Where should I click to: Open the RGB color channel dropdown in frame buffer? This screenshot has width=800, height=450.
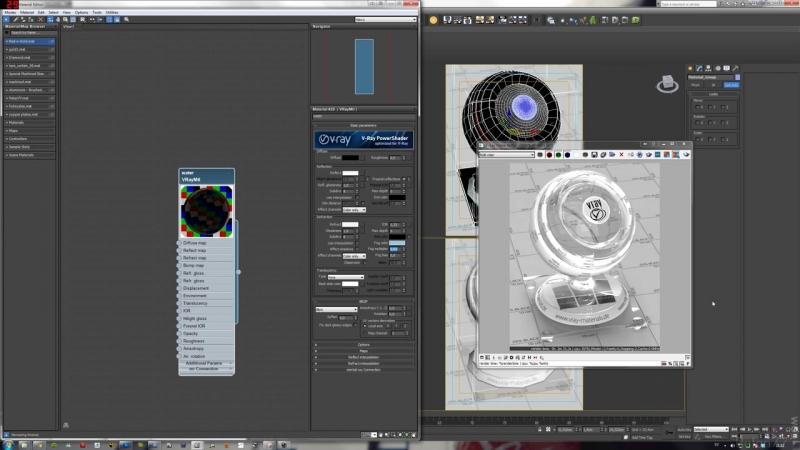point(506,154)
